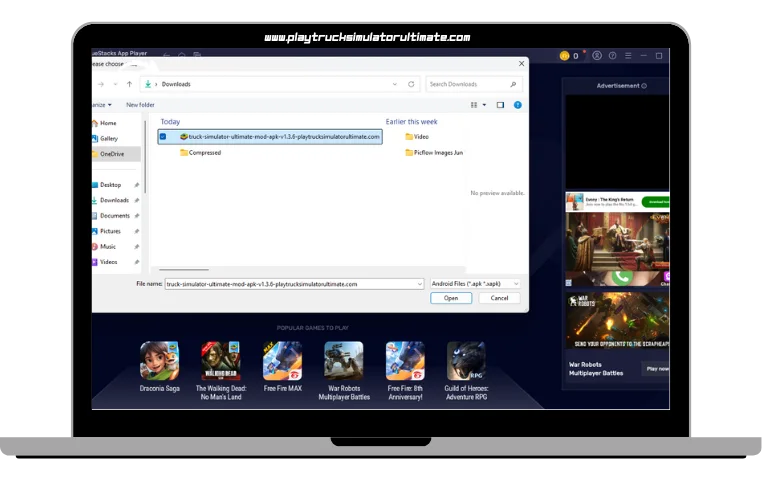Click the up-arrow to go to parent folder

tap(129, 84)
